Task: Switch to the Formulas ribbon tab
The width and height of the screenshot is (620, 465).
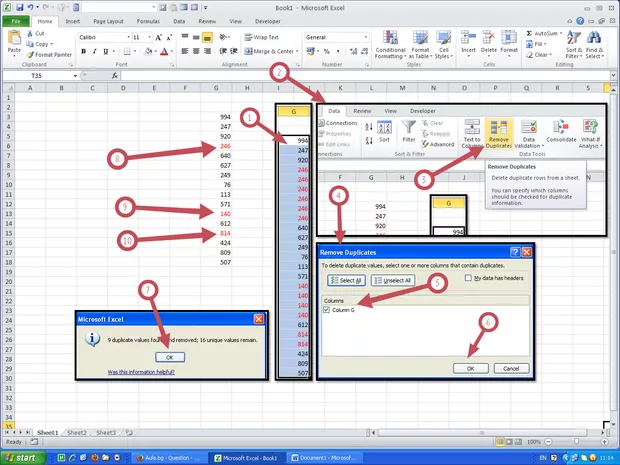Action: coord(148,21)
